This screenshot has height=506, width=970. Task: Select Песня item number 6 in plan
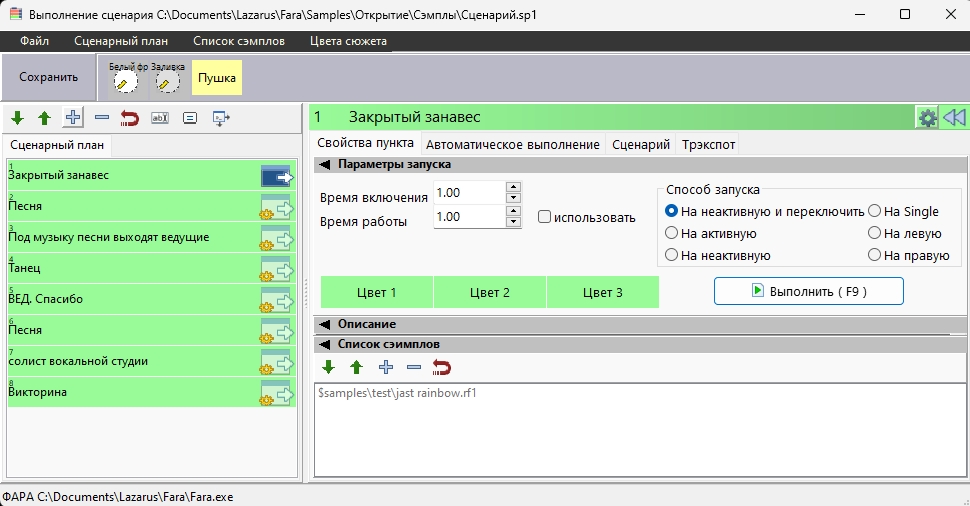pos(152,330)
